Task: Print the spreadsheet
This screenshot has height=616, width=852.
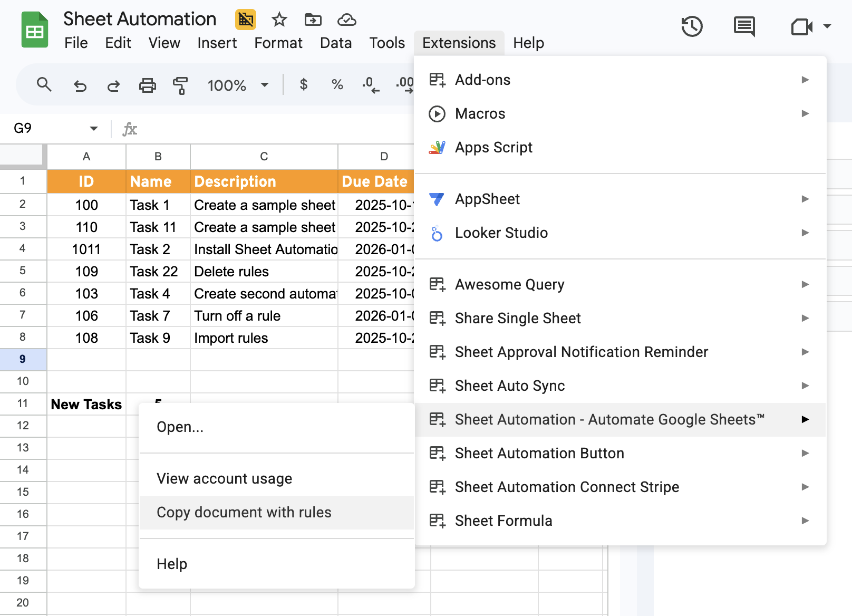Action: pos(147,85)
